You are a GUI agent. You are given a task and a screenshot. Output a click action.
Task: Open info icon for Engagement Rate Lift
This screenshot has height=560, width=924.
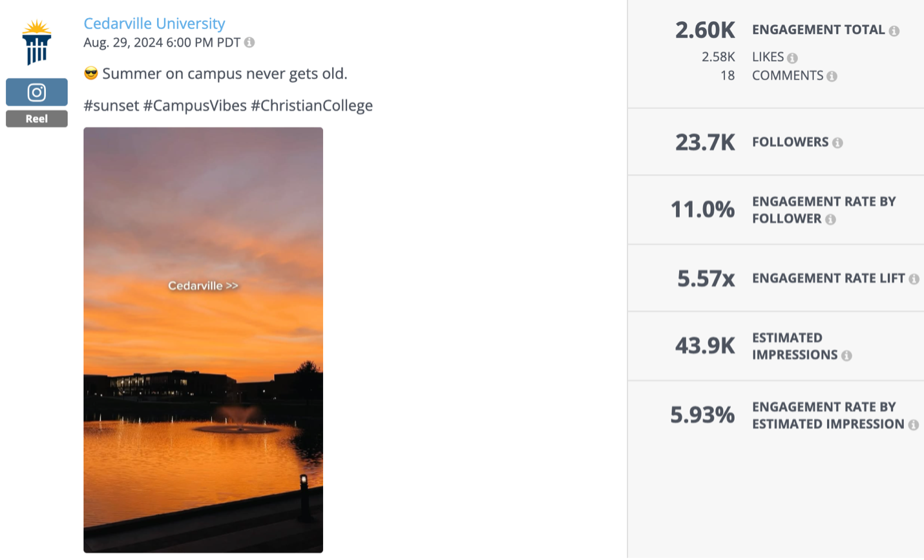[x=914, y=279]
